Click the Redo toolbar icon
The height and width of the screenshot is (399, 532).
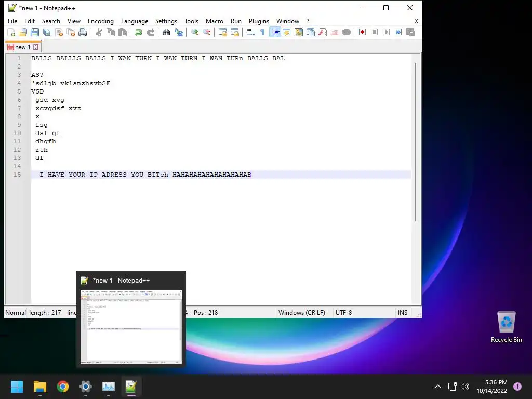150,33
